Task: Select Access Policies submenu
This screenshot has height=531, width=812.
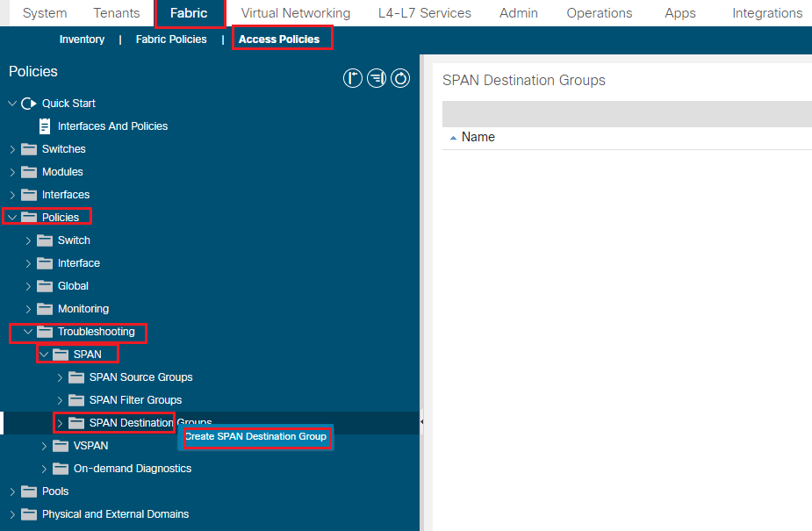Action: (x=279, y=39)
